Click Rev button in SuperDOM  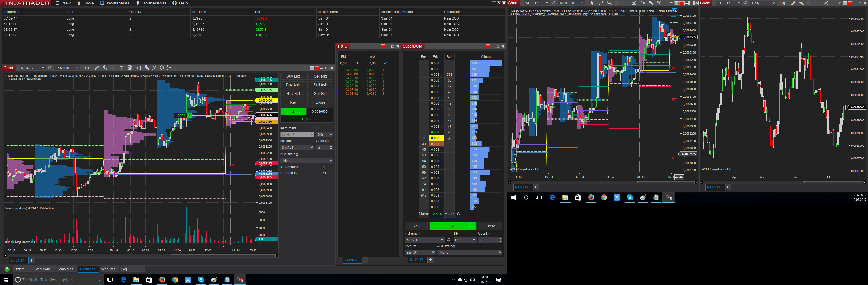[x=416, y=226]
